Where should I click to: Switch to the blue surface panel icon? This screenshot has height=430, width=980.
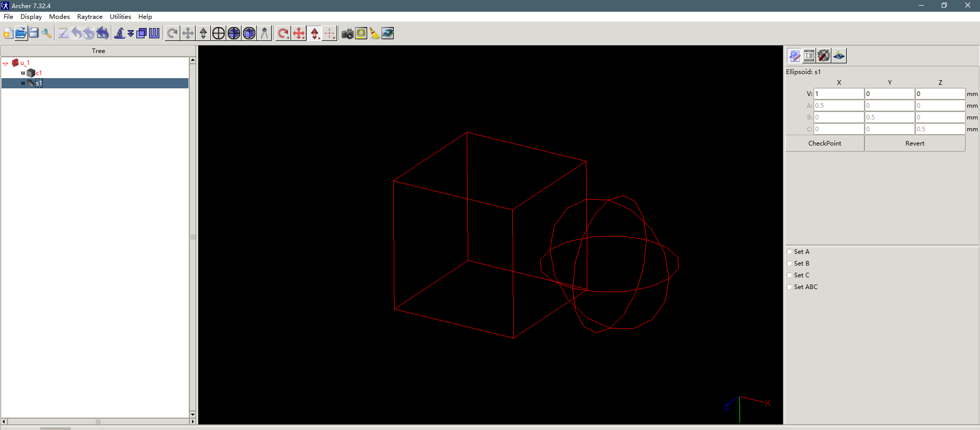pos(839,56)
